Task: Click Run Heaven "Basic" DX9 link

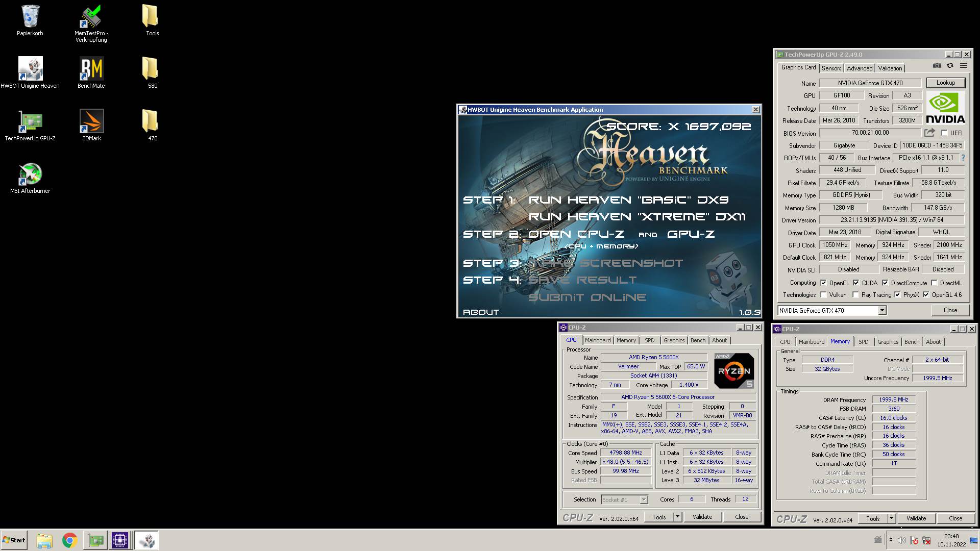Action: 628,200
